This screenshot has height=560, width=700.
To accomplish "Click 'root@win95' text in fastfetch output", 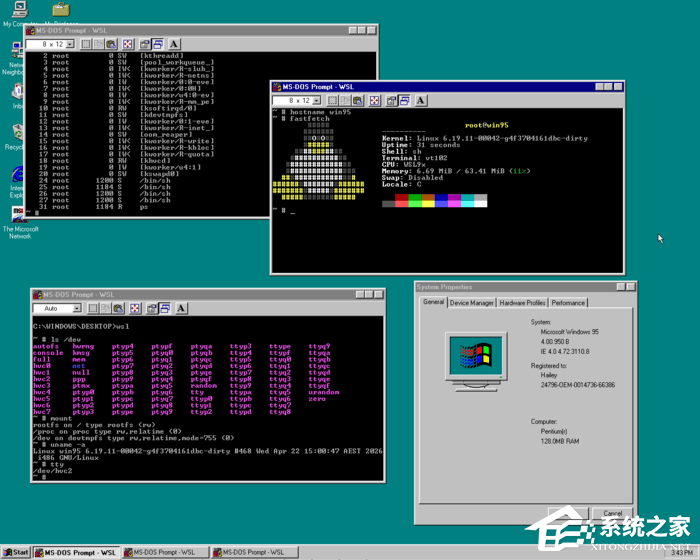I will (486, 125).
